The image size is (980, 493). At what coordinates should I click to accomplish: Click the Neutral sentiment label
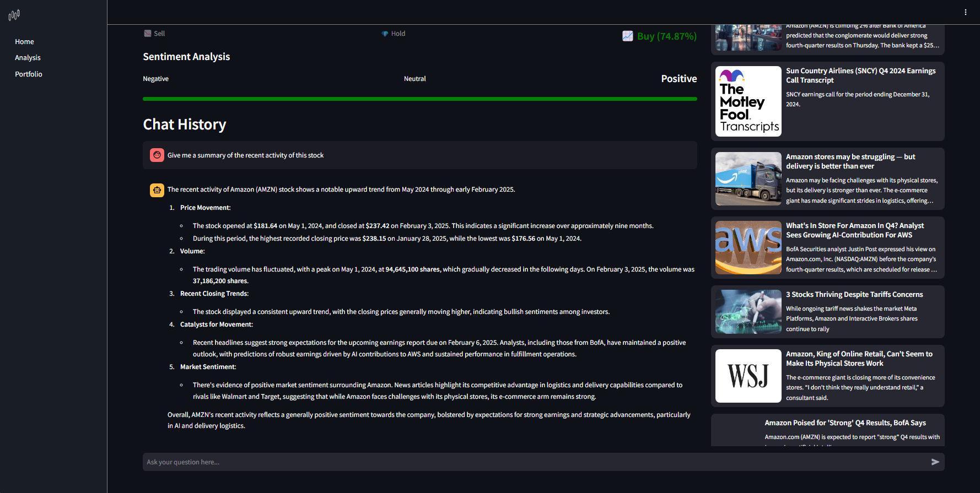pos(414,79)
